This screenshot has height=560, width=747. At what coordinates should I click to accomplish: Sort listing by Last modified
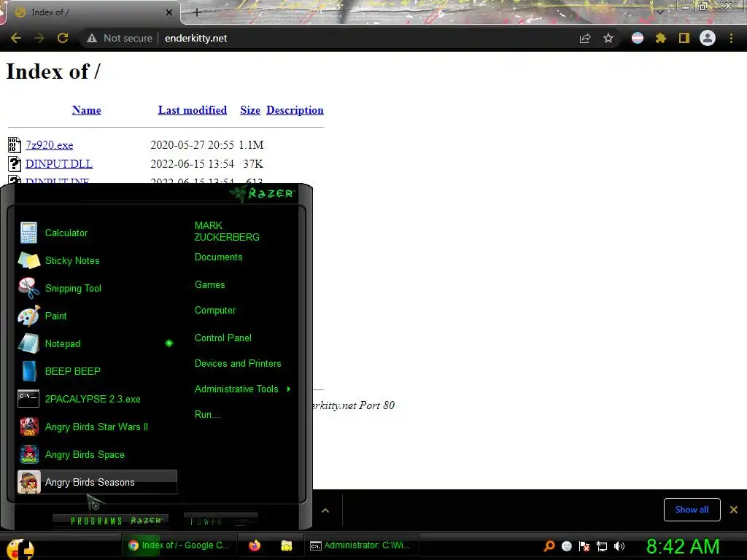193,110
